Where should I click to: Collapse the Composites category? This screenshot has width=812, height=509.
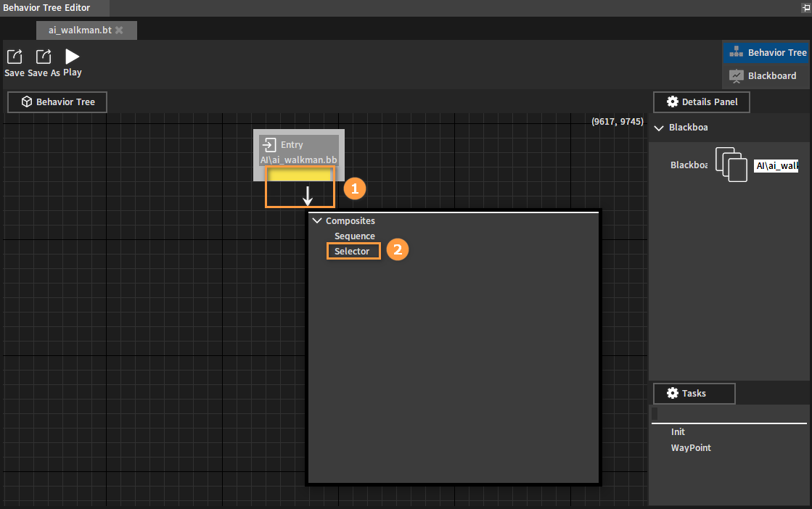pyautogui.click(x=317, y=220)
